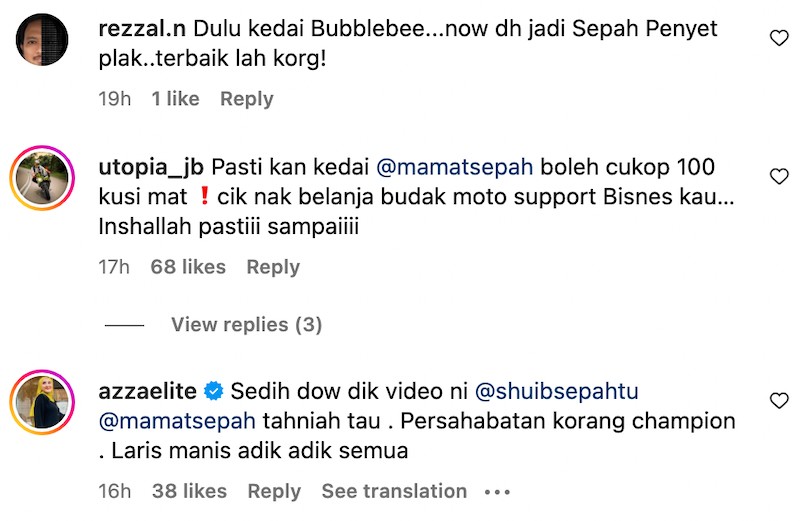Click the utopia_jb username
The height and width of the screenshot is (521, 800).
[151, 165]
